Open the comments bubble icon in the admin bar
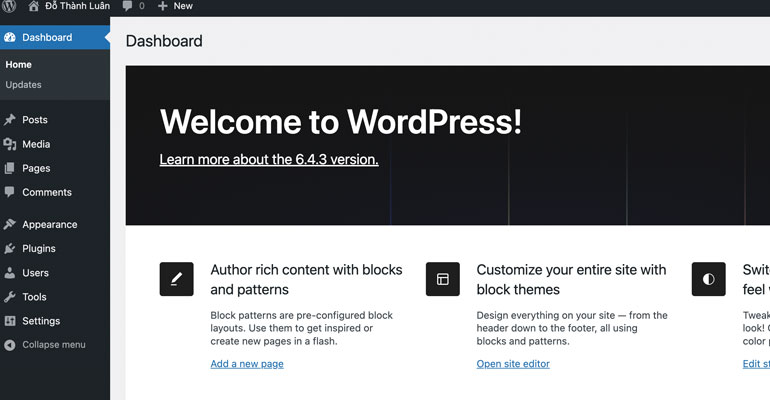 point(128,6)
